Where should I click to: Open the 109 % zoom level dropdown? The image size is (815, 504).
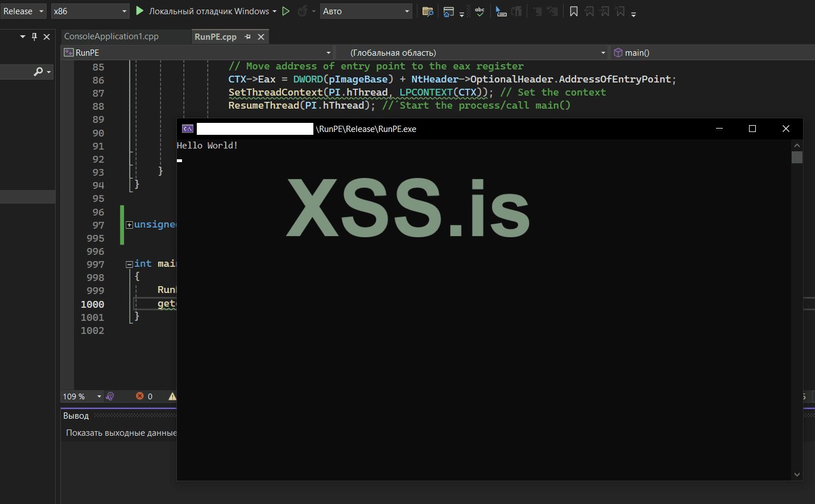tap(99, 396)
